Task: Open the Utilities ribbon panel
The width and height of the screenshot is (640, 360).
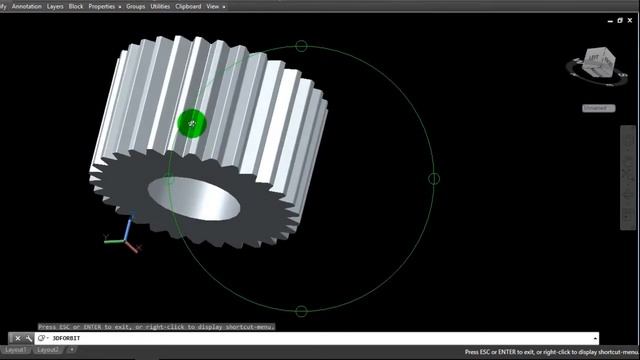Action: click(160, 7)
